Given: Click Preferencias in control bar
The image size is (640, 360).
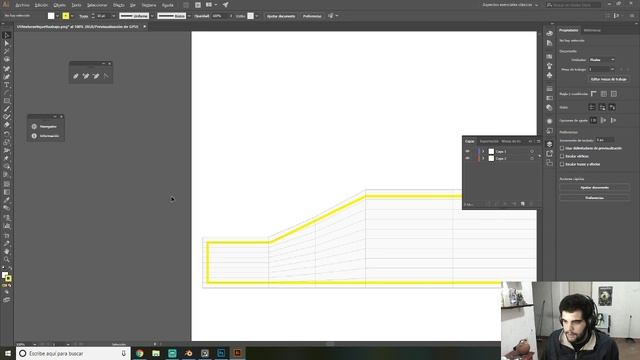Looking at the screenshot, I should [312, 16].
